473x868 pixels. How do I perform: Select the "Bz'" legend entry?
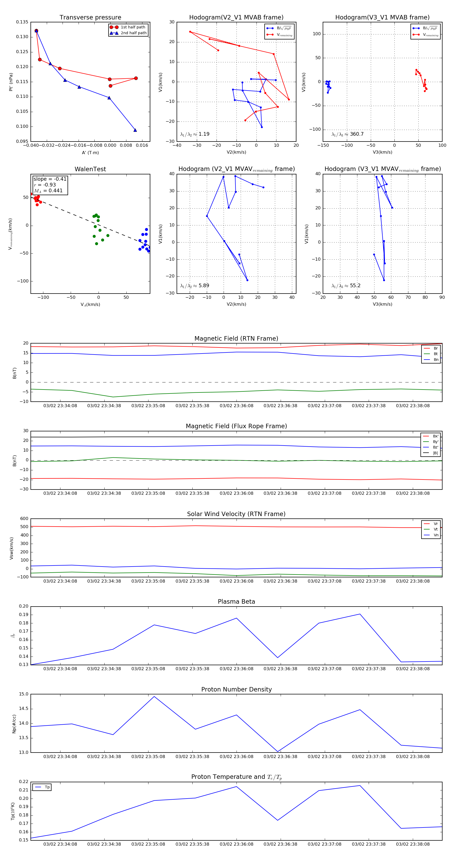coord(431,447)
